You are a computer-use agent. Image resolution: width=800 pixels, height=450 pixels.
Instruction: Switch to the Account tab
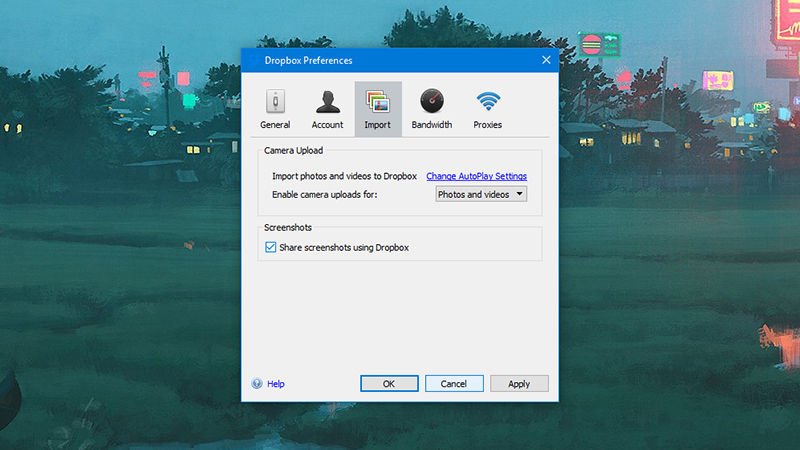click(328, 109)
